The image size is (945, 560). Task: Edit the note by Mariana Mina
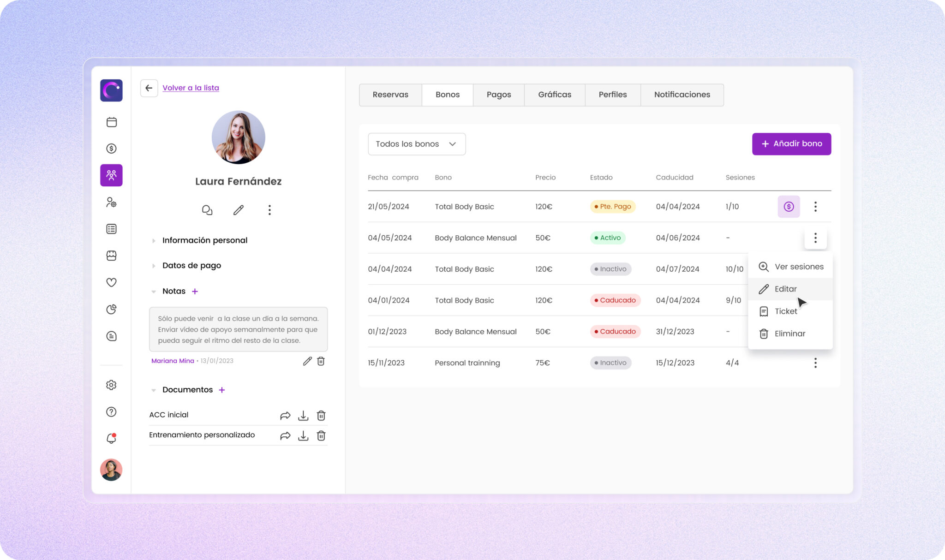(307, 361)
